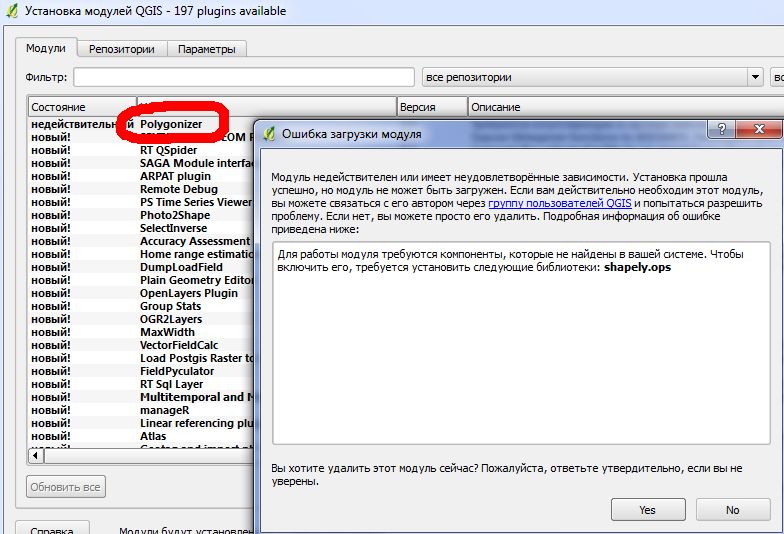
Task: Select the Load Postgis Raster plugin
Action: coord(197,358)
